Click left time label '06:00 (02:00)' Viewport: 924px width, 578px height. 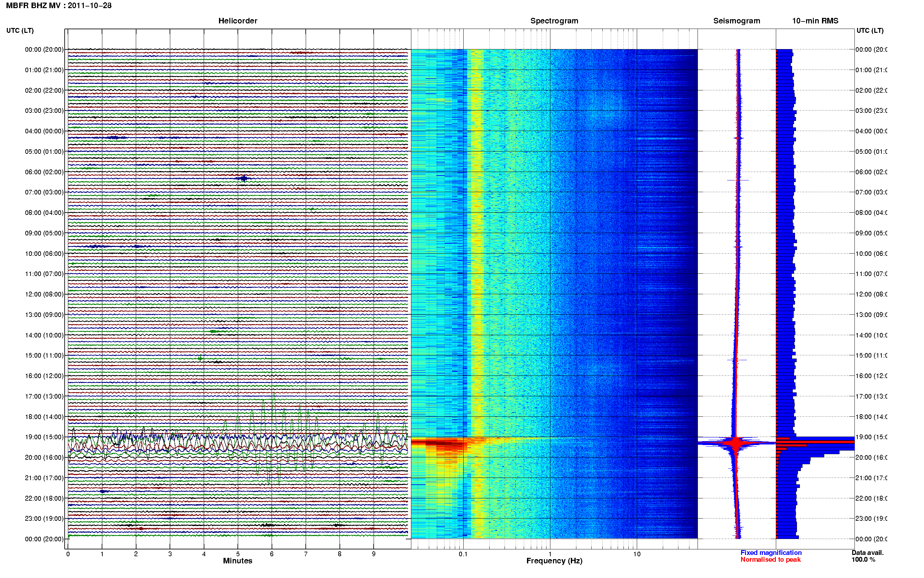coord(44,172)
